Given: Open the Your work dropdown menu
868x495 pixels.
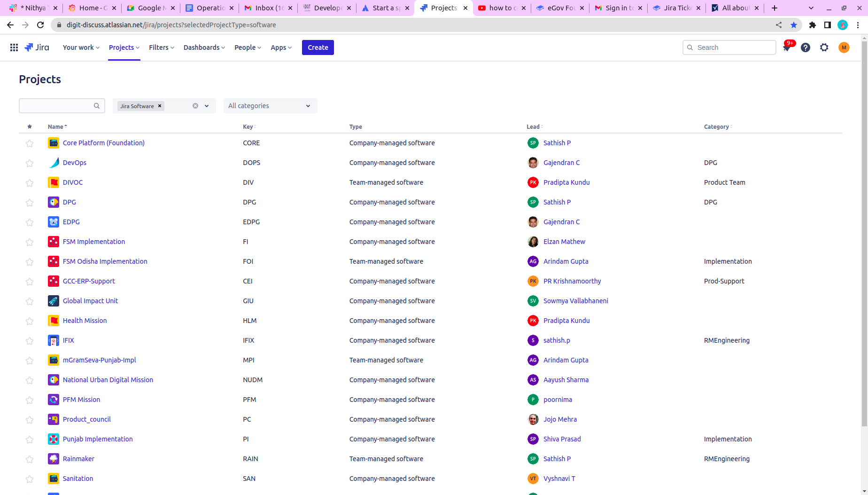Looking at the screenshot, I should tap(81, 47).
